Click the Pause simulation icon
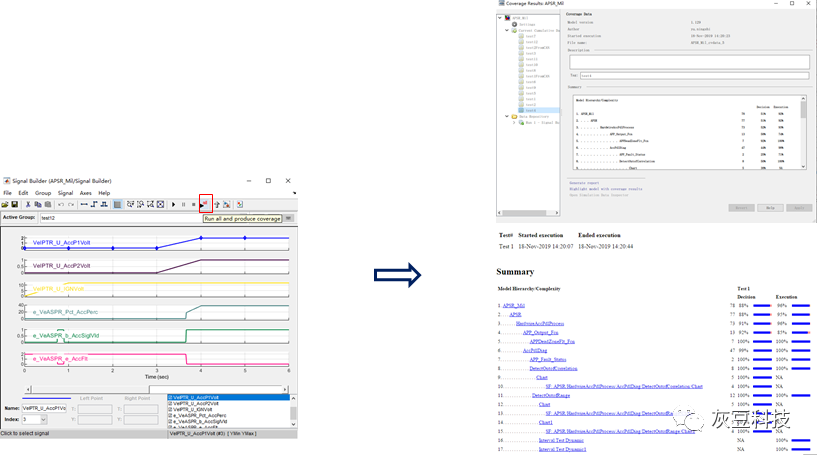Viewport: 817px width, 455px height. [184, 204]
